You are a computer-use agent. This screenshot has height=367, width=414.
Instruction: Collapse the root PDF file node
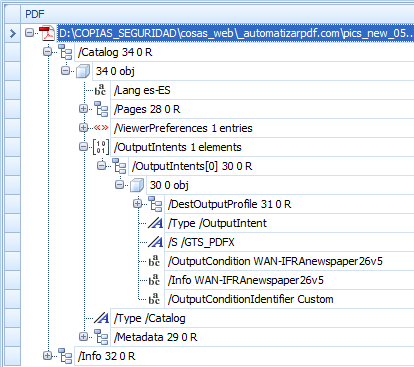tap(29, 33)
